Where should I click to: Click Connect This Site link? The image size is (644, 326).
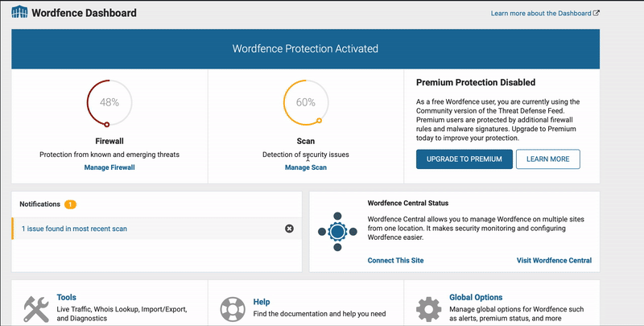click(x=395, y=260)
